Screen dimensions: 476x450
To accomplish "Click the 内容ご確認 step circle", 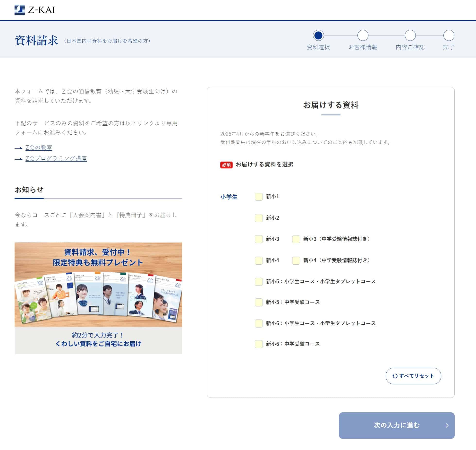I will pyautogui.click(x=410, y=35).
